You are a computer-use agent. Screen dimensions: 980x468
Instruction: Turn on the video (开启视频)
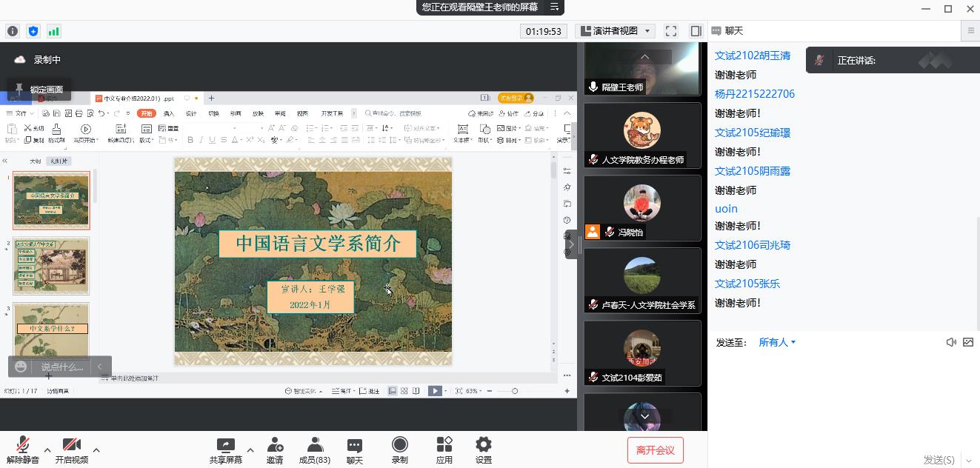pos(71,446)
